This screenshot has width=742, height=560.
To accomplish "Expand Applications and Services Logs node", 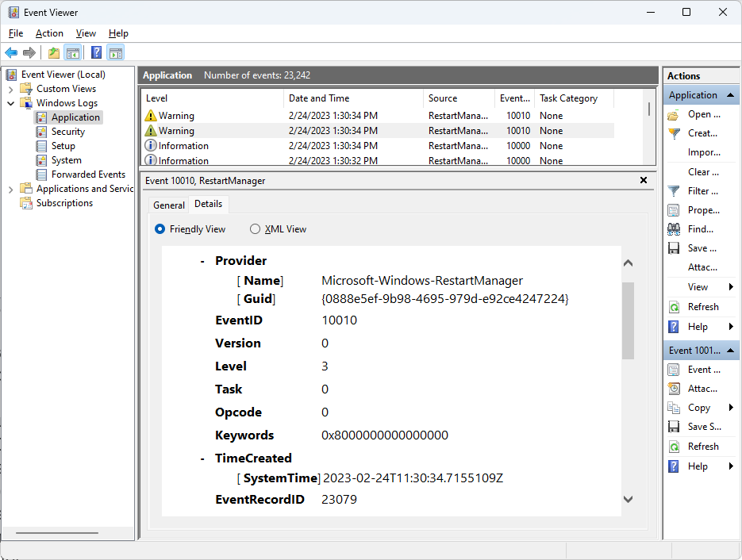I will tap(11, 190).
